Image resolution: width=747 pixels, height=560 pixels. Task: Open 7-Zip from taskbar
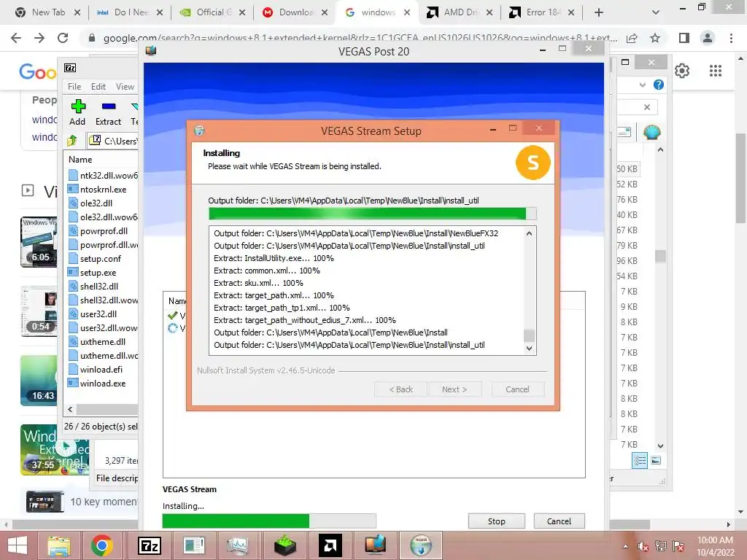tap(149, 545)
